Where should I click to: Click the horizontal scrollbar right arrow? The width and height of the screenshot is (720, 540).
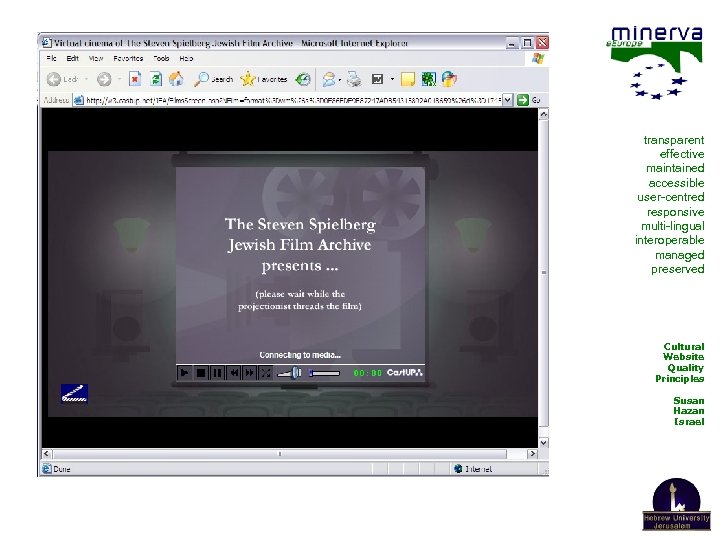click(x=532, y=454)
